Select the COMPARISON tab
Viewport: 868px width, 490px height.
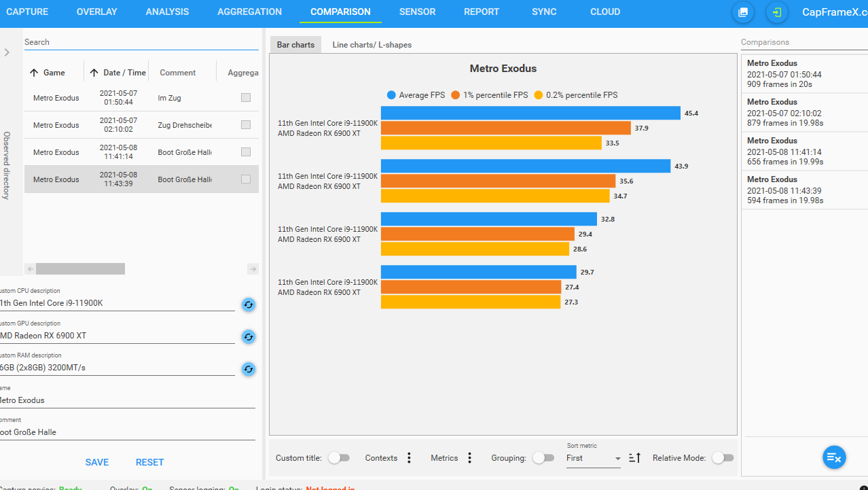point(340,12)
